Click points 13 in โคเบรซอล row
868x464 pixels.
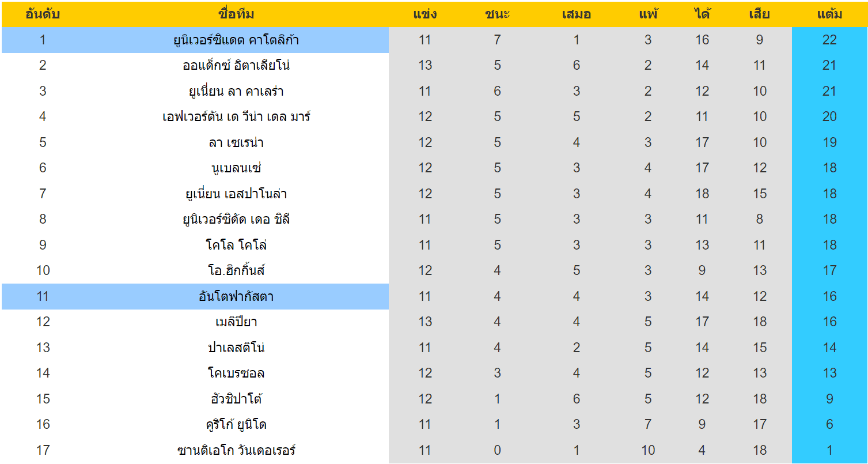coord(829,373)
